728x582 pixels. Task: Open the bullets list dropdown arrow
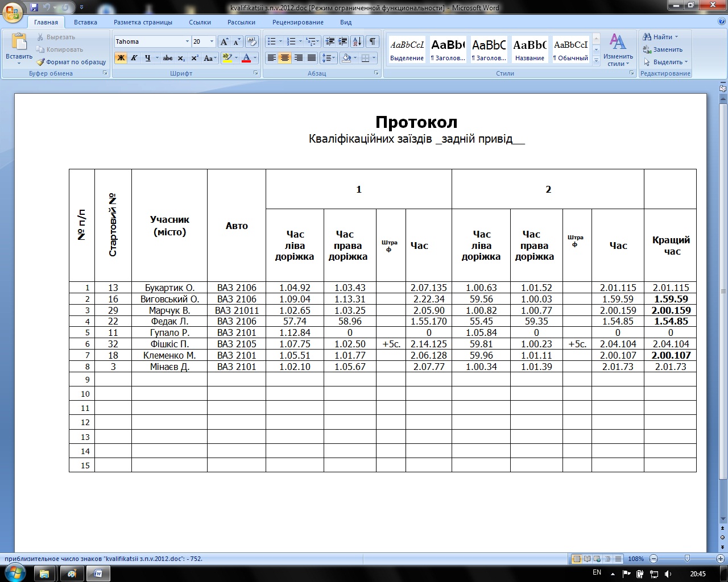(281, 41)
